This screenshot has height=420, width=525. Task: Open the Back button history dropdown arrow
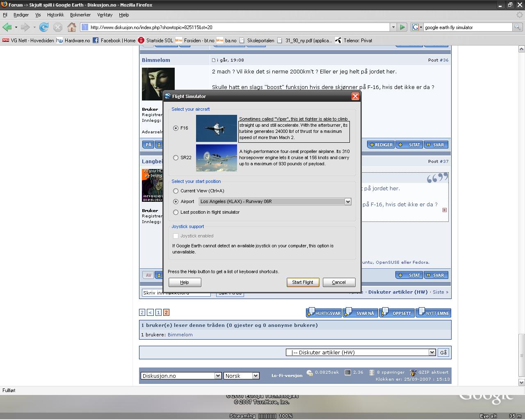[x=16, y=27]
